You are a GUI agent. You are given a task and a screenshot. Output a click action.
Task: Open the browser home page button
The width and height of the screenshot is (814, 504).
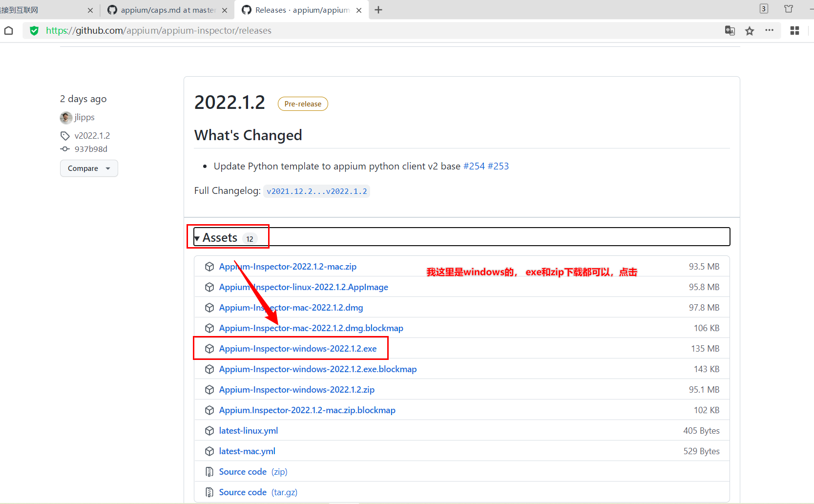[9, 31]
